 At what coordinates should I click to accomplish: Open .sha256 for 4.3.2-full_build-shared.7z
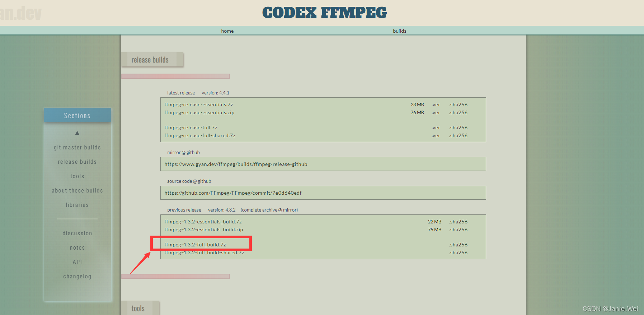pos(458,253)
